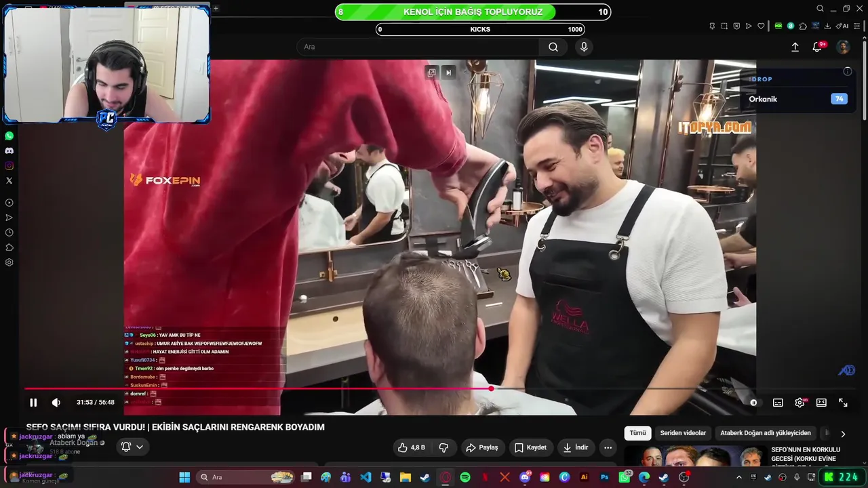Open the video title link
Screen dimensions: 868x488
[175, 427]
